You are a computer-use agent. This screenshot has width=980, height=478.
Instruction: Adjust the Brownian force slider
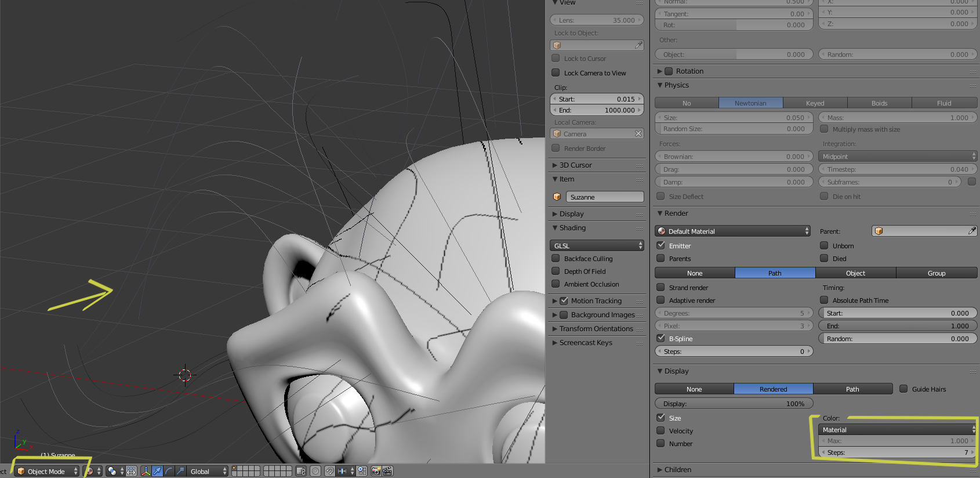click(x=734, y=157)
